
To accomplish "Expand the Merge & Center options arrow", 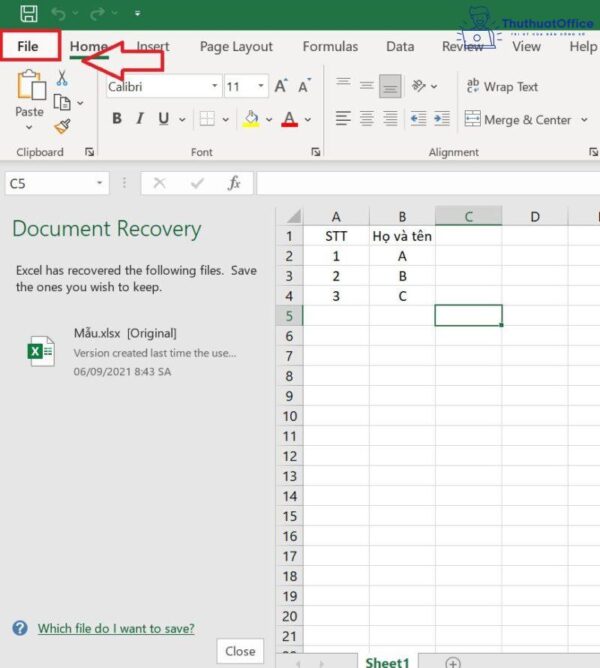I will tap(584, 120).
